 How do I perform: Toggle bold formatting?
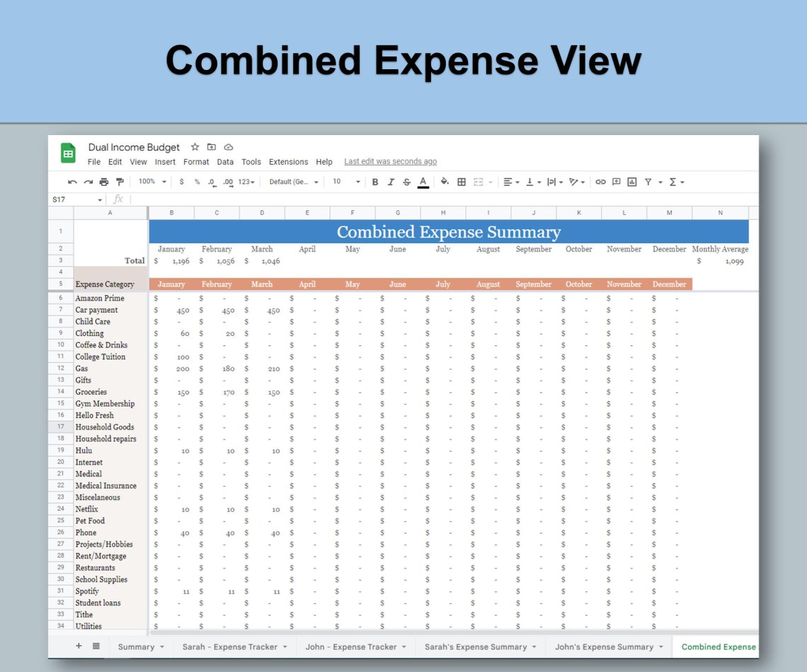click(x=374, y=182)
